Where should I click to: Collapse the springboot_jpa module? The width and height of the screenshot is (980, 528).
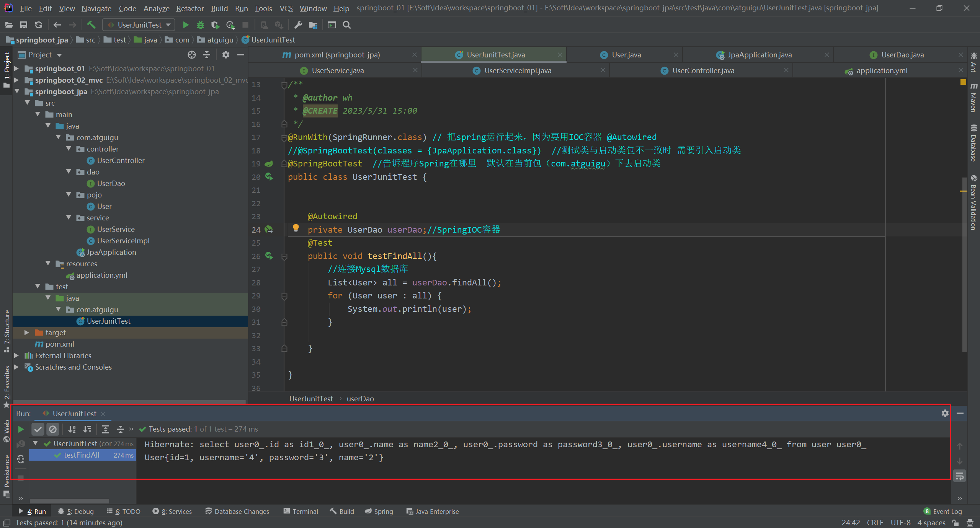click(16, 91)
